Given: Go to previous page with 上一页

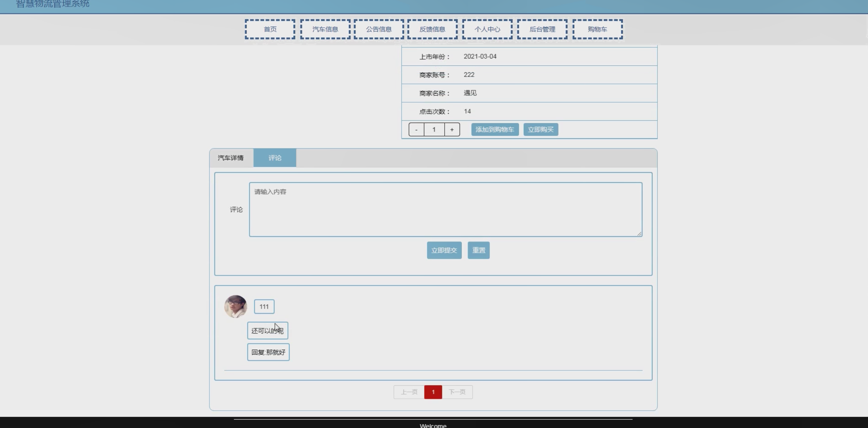Looking at the screenshot, I should coord(409,392).
